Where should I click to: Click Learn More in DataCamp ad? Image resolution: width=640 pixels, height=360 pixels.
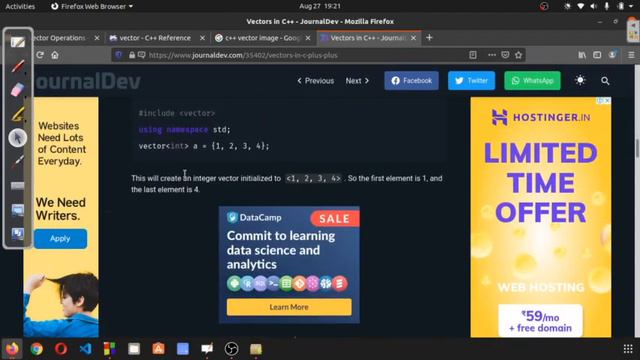(289, 307)
